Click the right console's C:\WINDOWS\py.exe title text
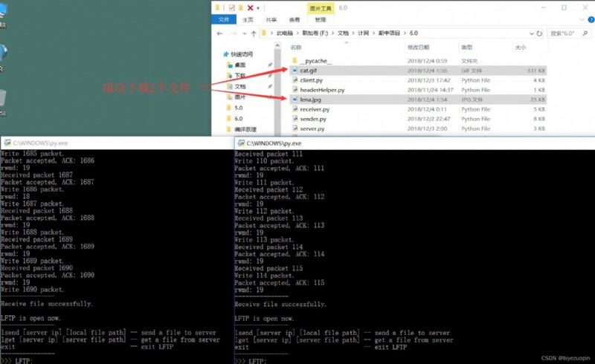Image resolution: width=595 pixels, height=364 pixels. click(x=274, y=143)
